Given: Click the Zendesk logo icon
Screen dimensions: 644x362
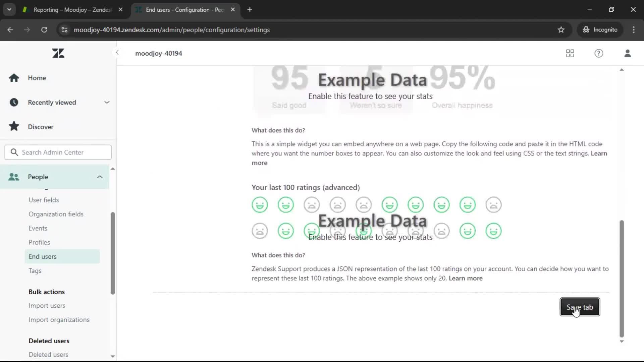Looking at the screenshot, I should pos(58,53).
